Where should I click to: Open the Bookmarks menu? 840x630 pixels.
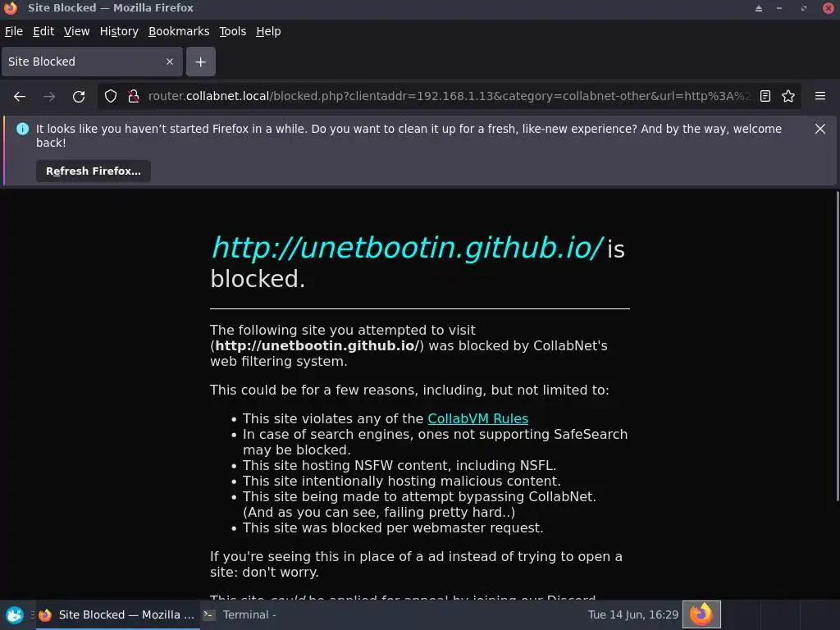(179, 32)
